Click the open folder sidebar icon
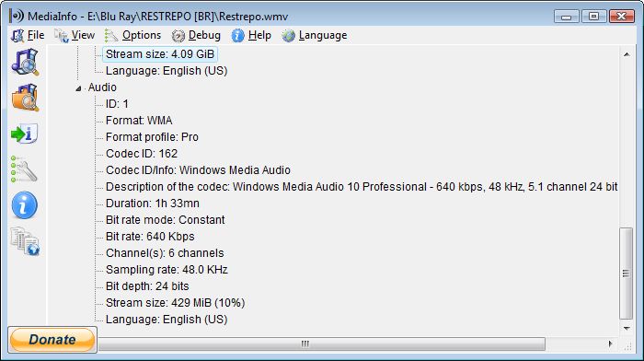The height and width of the screenshot is (361, 644). click(x=25, y=98)
